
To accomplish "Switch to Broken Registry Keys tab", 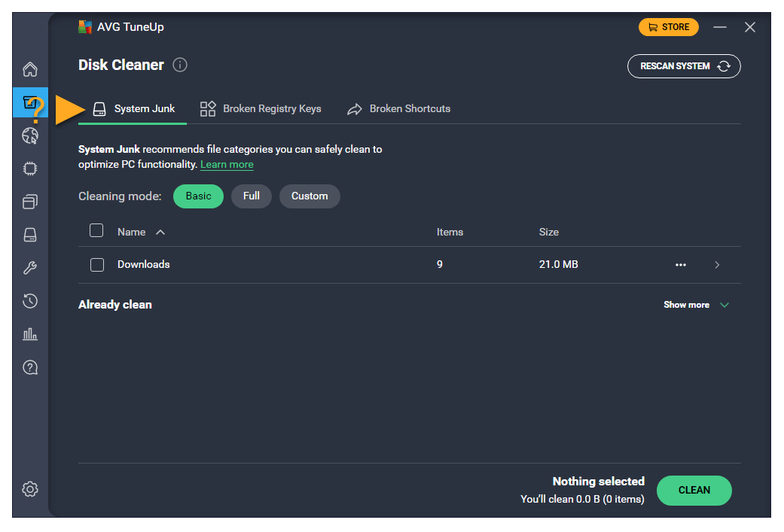I will (261, 109).
